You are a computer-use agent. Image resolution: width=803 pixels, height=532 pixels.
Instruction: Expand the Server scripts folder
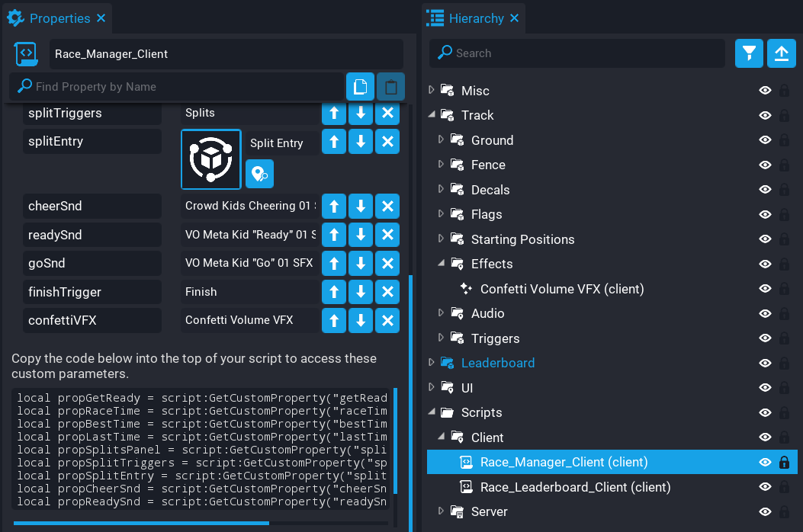tap(441, 511)
